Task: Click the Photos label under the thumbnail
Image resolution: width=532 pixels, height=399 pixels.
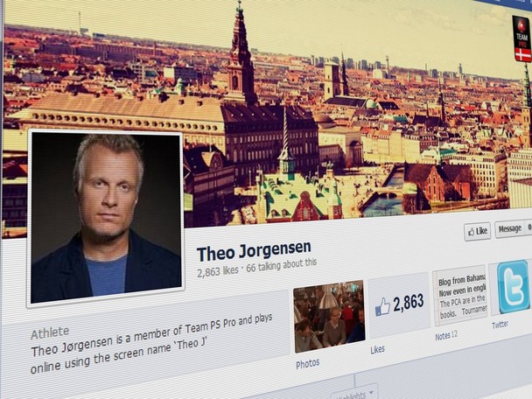Action: pos(308,364)
